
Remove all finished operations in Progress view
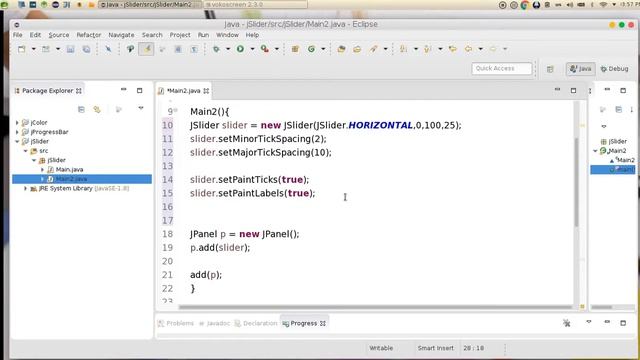coord(567,323)
